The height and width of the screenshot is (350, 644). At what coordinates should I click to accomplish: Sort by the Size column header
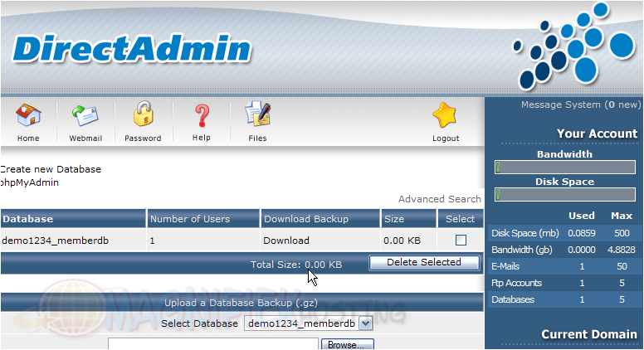point(394,219)
